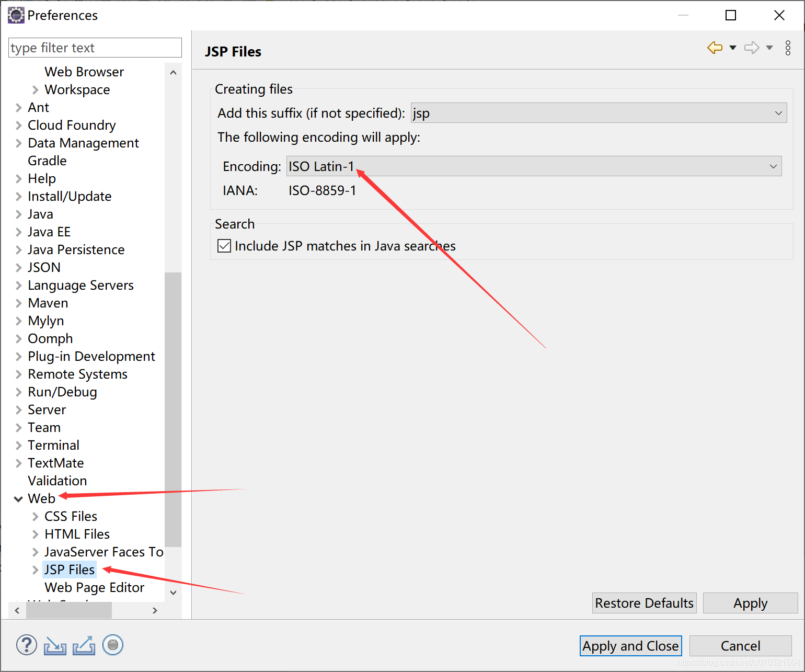This screenshot has width=805, height=672.
Task: Click Restore Defaults
Action: 644,603
